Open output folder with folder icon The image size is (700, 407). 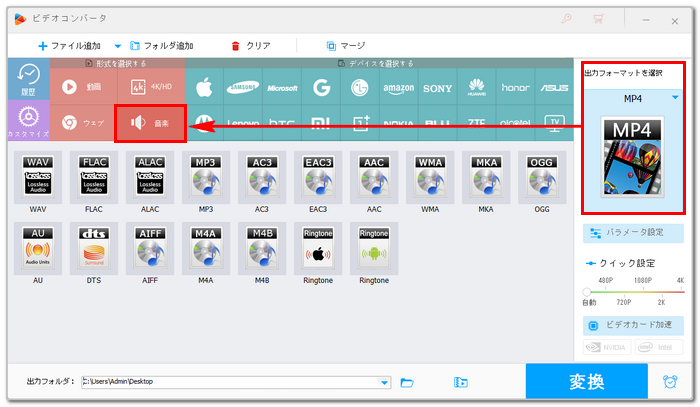[x=407, y=382]
